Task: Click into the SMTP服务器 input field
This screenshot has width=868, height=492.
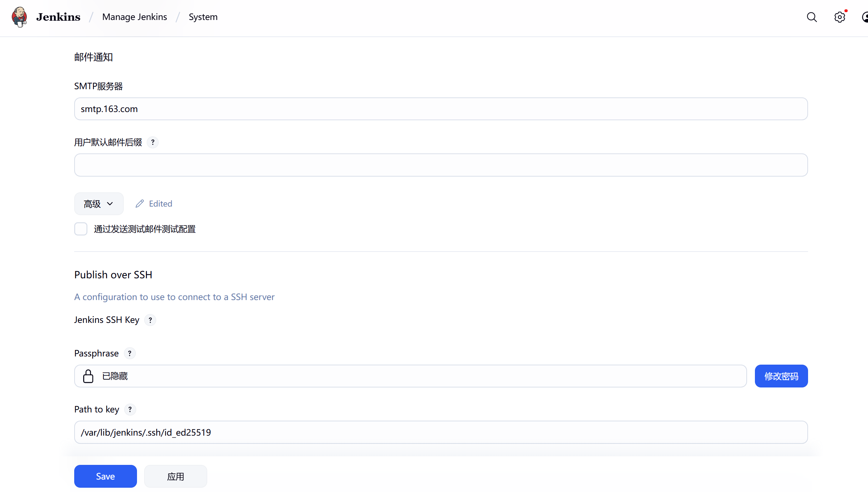Action: [x=441, y=109]
